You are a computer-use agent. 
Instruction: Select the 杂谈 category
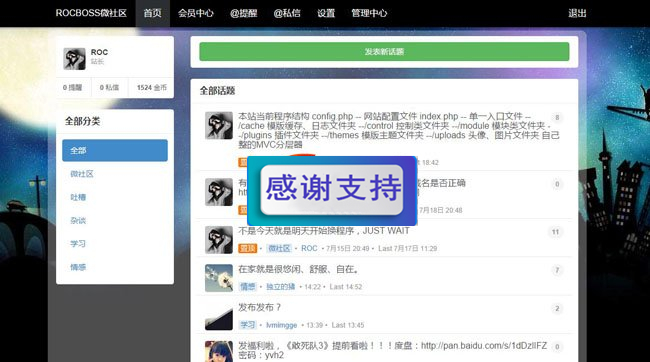(78, 220)
